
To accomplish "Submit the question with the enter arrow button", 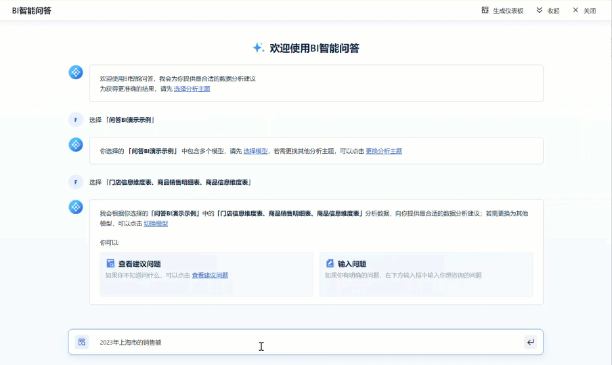I will (x=530, y=342).
